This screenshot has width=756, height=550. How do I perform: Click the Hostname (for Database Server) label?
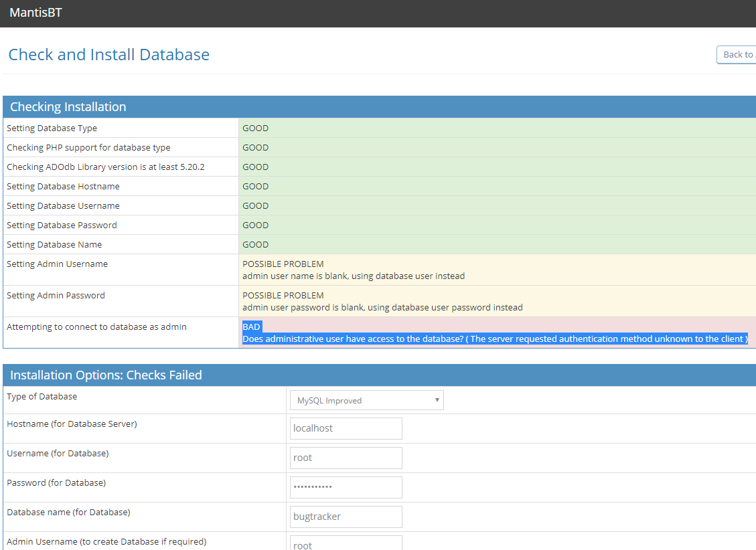point(72,424)
